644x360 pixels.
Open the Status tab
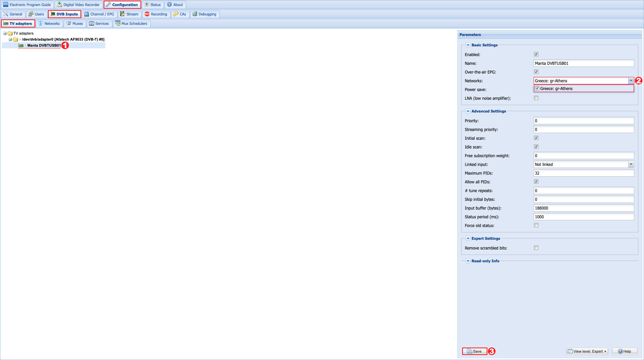tap(153, 5)
